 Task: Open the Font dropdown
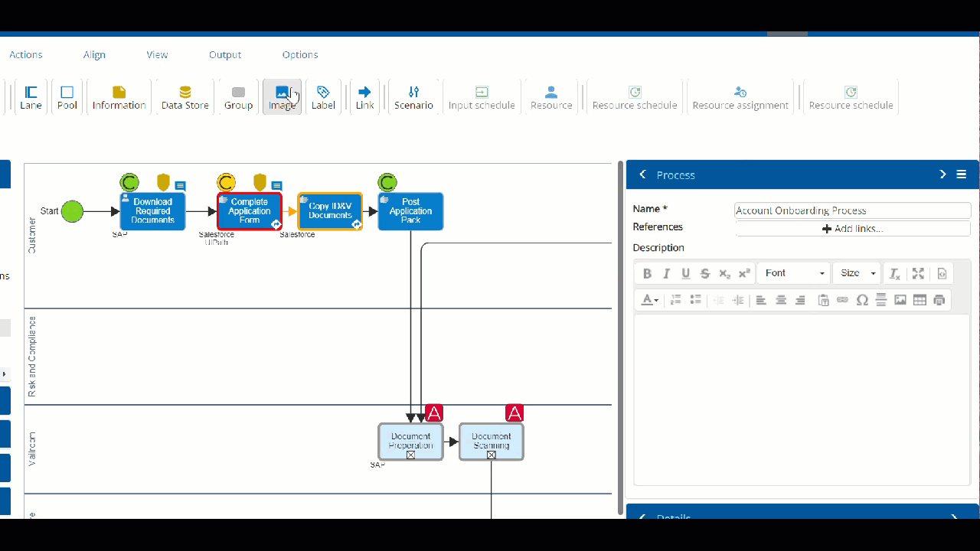pyautogui.click(x=794, y=273)
